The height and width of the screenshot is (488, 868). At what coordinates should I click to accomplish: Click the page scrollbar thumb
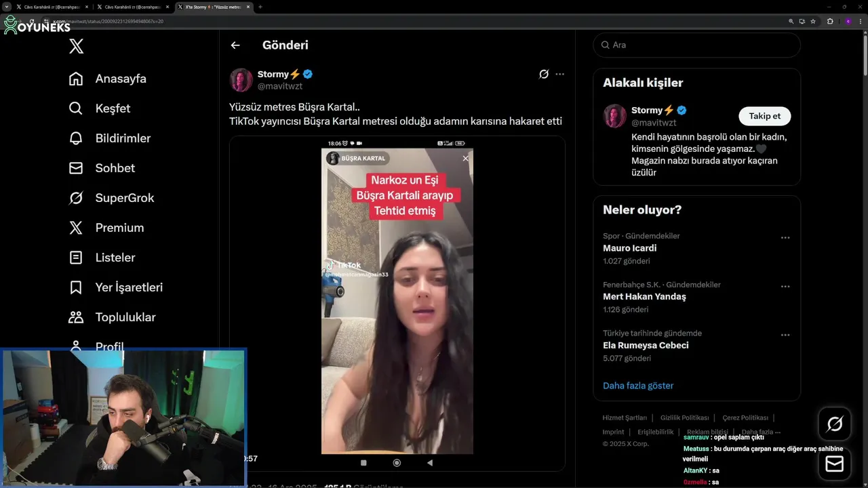pos(865,54)
